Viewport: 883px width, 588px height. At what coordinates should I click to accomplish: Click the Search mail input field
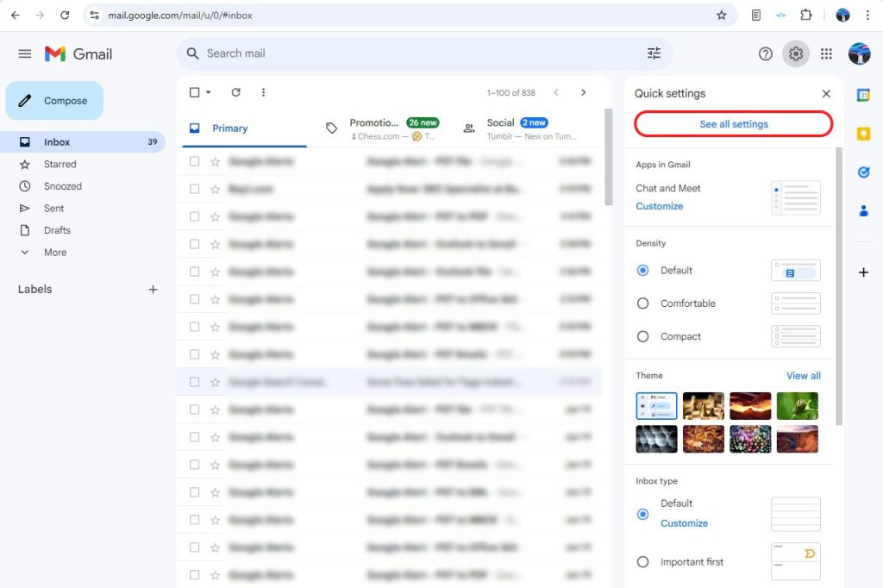tap(423, 53)
